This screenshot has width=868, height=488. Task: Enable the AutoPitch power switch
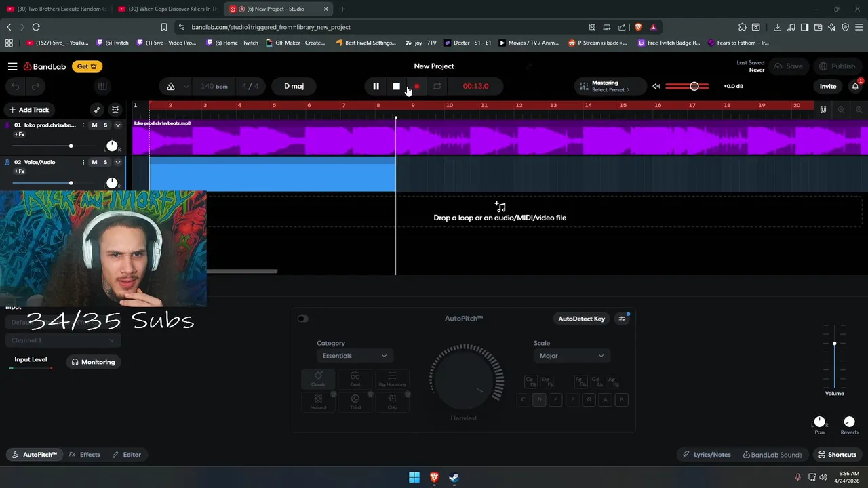302,319
